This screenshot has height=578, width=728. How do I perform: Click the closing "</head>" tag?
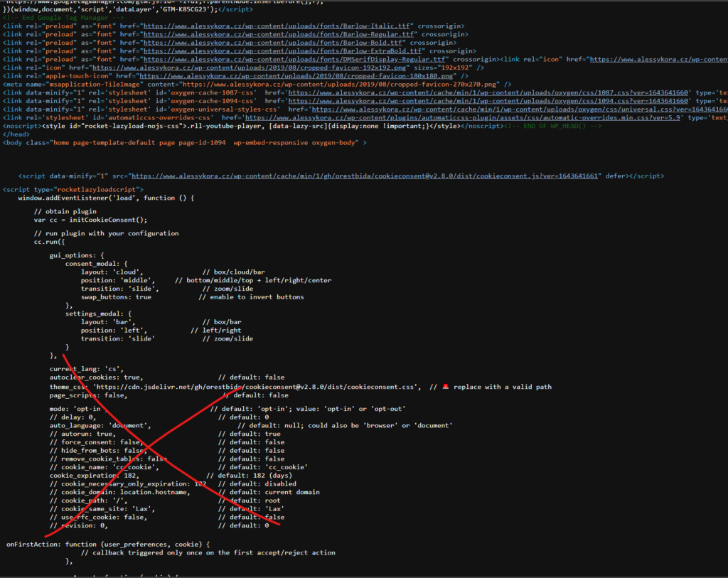pos(16,134)
